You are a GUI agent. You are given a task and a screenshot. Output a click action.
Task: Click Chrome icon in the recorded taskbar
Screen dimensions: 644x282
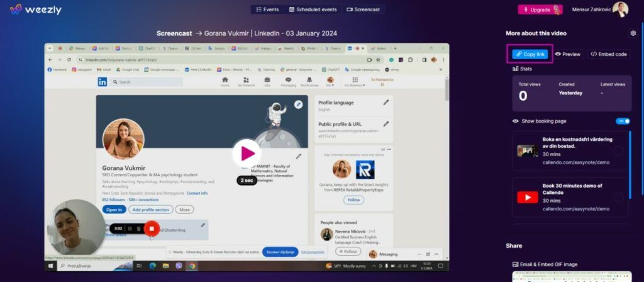click(192, 266)
